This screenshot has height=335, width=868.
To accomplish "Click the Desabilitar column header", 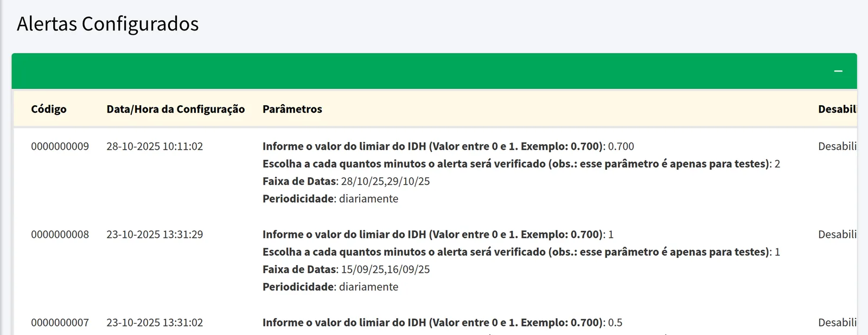I will pyautogui.click(x=837, y=109).
